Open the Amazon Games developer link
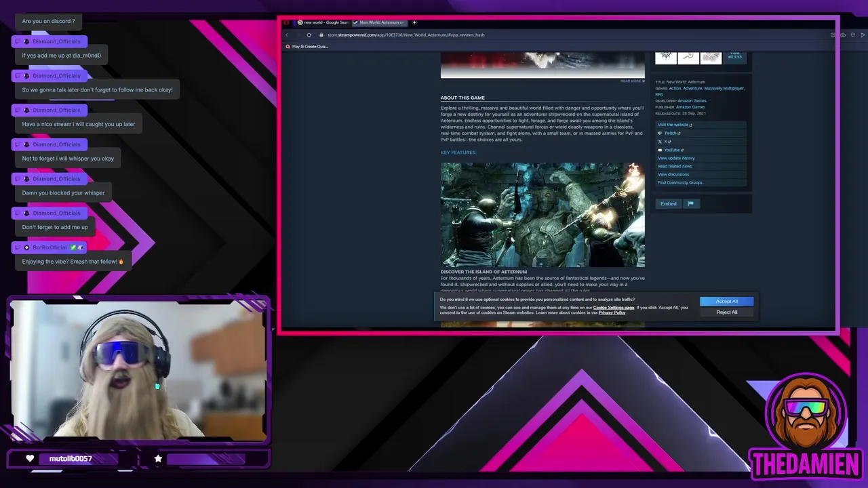The width and height of the screenshot is (868, 488). pyautogui.click(x=692, y=101)
